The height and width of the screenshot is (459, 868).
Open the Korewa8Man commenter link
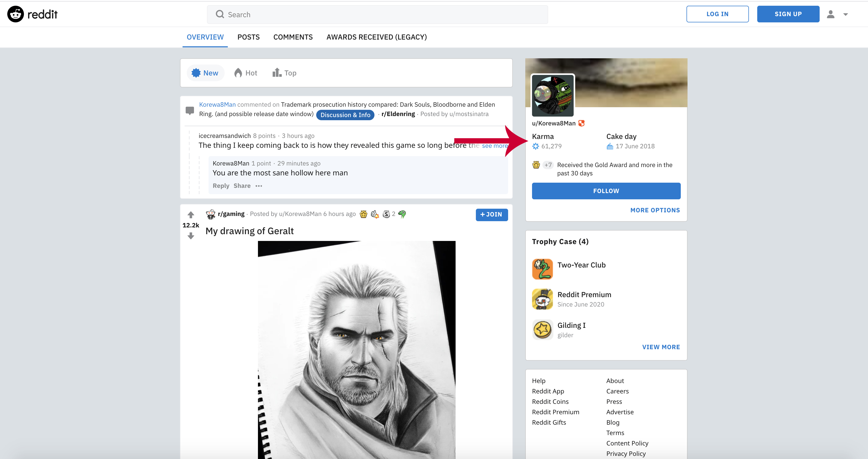pos(217,105)
